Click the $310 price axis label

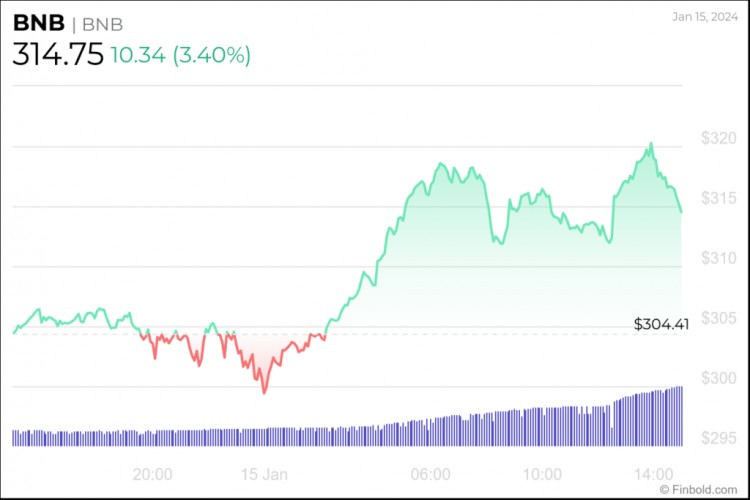717,258
